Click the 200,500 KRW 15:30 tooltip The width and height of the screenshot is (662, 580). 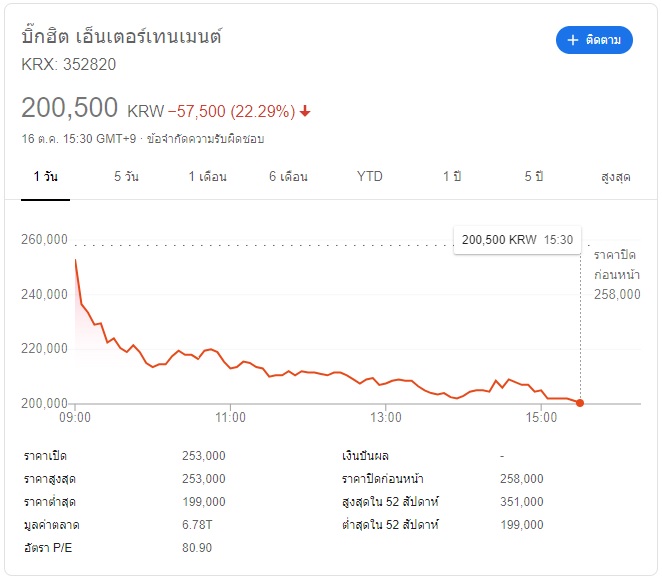click(517, 240)
